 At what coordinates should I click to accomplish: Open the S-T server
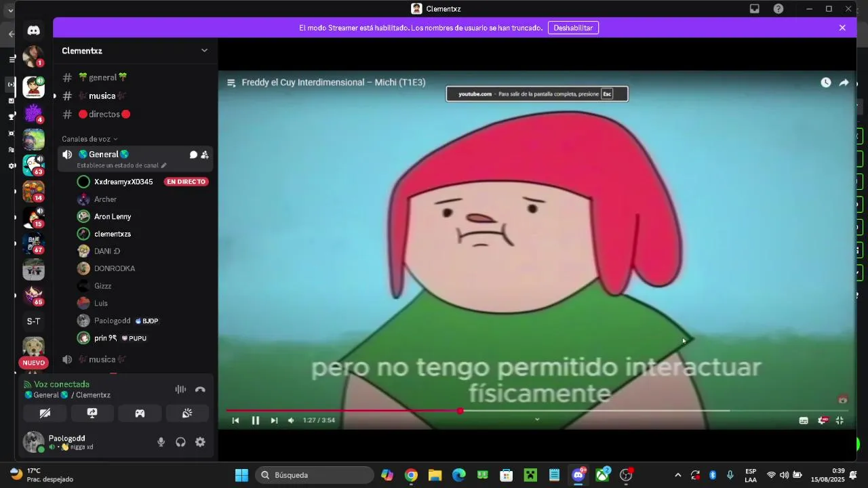[33, 321]
